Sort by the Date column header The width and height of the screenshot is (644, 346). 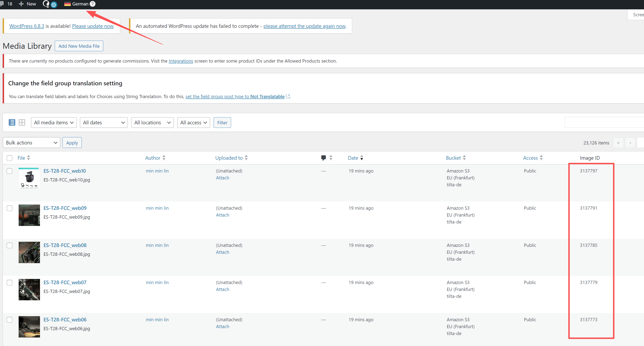[x=353, y=158]
